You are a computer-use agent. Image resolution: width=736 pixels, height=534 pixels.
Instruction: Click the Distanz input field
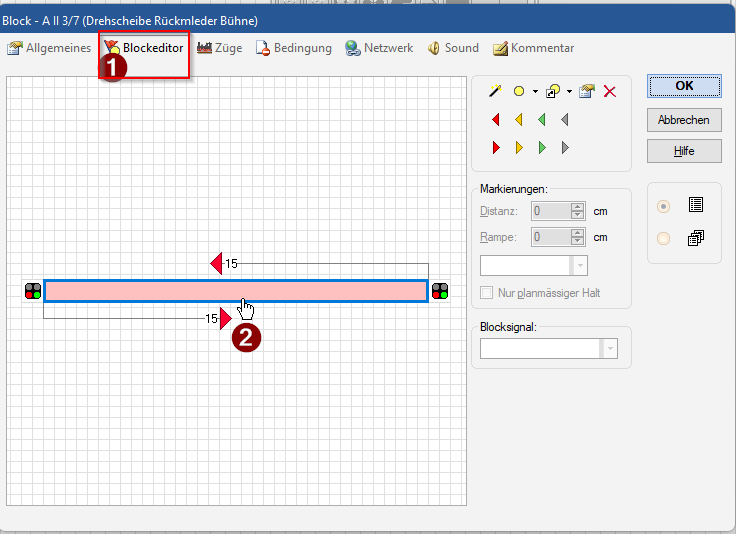click(551, 211)
